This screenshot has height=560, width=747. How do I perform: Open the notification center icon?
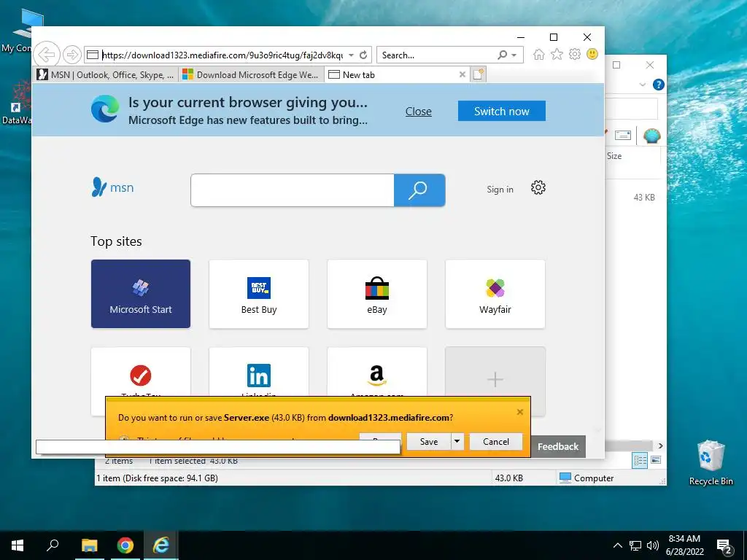click(x=724, y=547)
